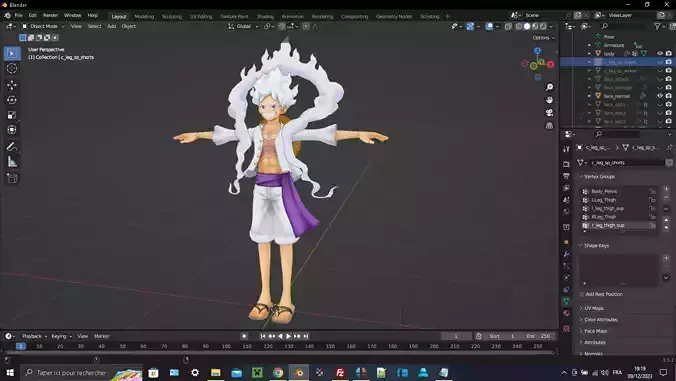Viewport: 676px width, 381px height.
Task: Pick the Transform tool
Action: pyautogui.click(x=12, y=130)
